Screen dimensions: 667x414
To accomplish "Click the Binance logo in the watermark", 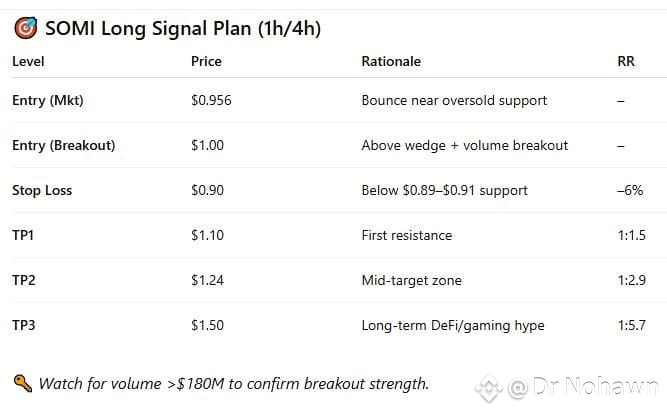I will [488, 387].
